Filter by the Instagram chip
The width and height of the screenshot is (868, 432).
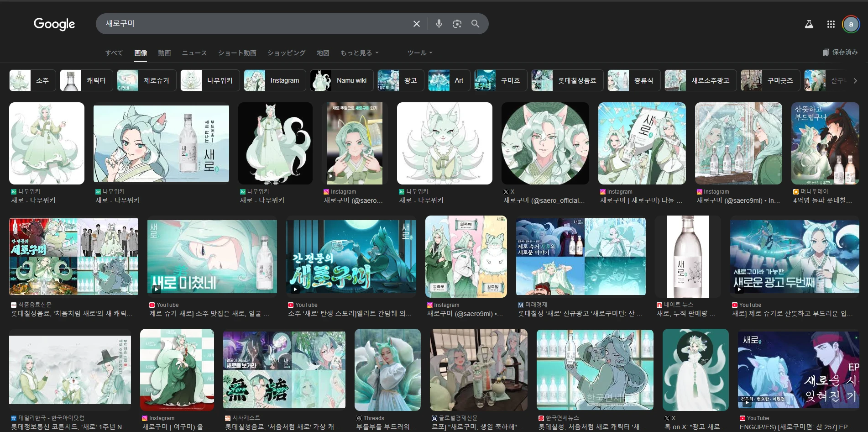275,80
